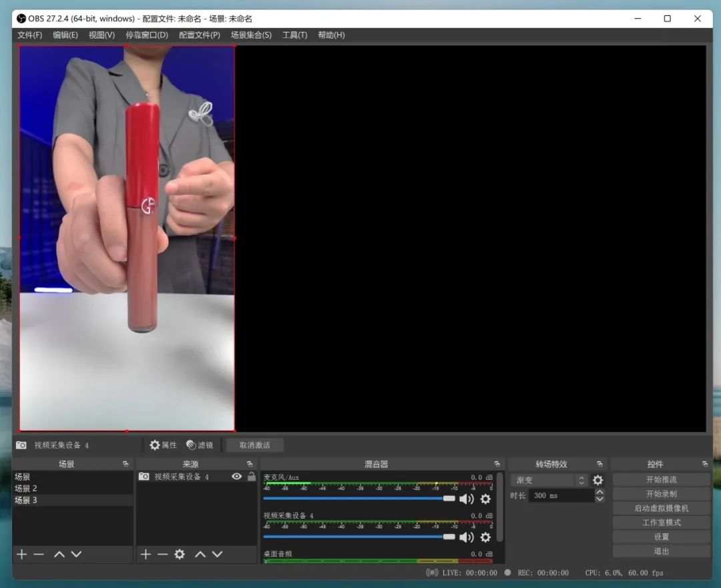721x588 pixels.
Task: Remove the selected scene with the minus icon
Action: [39, 555]
